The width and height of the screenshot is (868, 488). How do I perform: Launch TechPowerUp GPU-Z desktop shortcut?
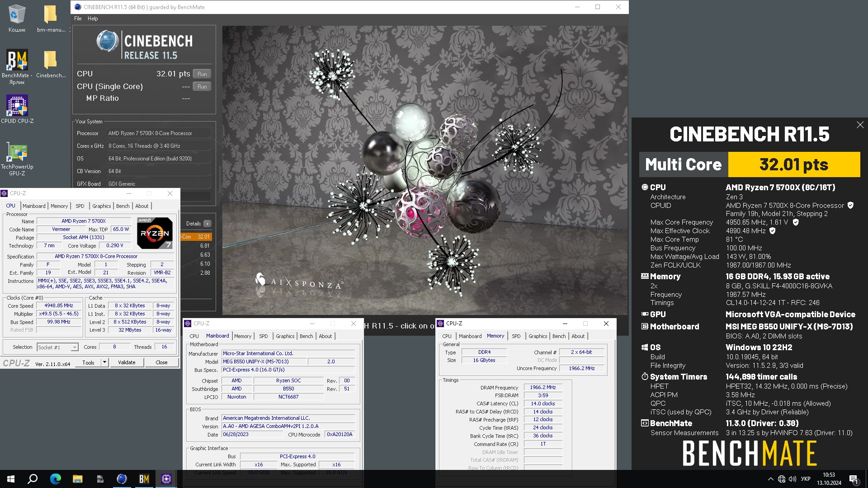click(x=17, y=159)
